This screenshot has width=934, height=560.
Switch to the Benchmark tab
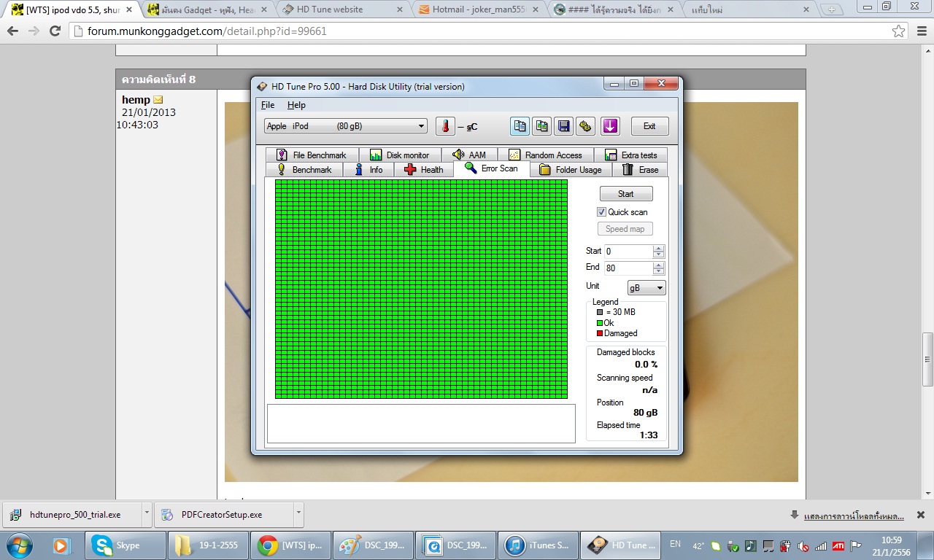304,170
